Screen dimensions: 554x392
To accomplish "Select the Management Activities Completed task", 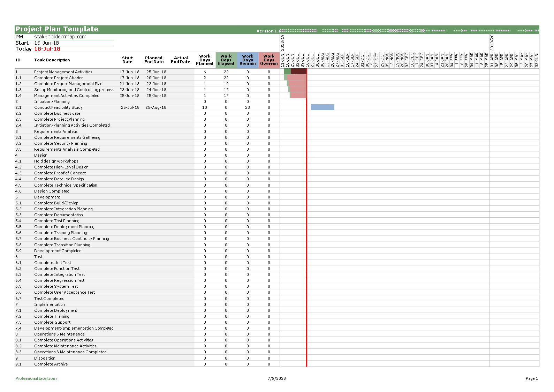I will pos(67,96).
